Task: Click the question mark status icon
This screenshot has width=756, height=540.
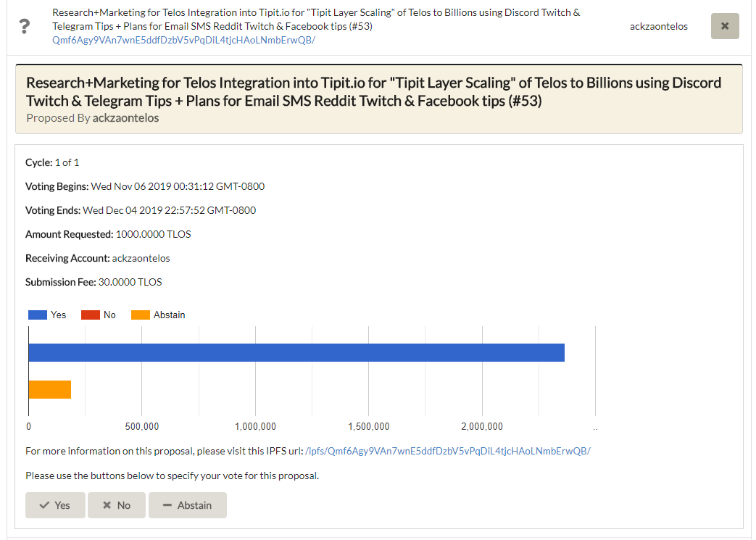Action: tap(24, 26)
